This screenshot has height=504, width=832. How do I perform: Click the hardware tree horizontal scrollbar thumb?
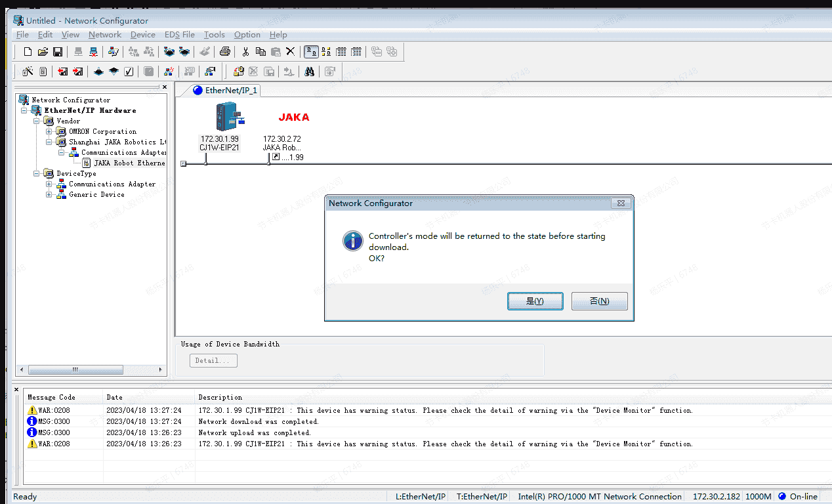click(x=75, y=369)
